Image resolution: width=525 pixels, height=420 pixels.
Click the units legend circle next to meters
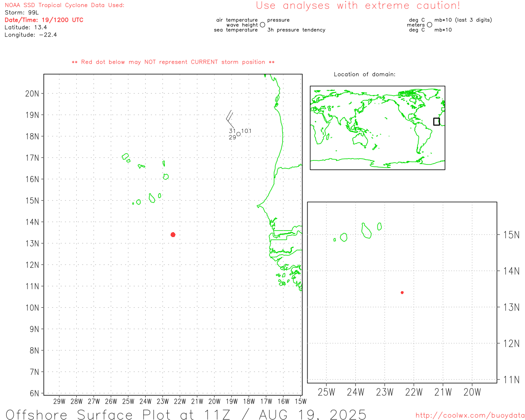coord(429,25)
